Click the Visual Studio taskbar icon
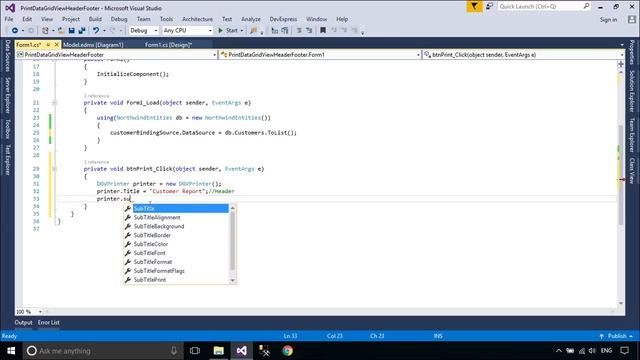Image resolution: width=640 pixels, height=360 pixels. [x=242, y=351]
